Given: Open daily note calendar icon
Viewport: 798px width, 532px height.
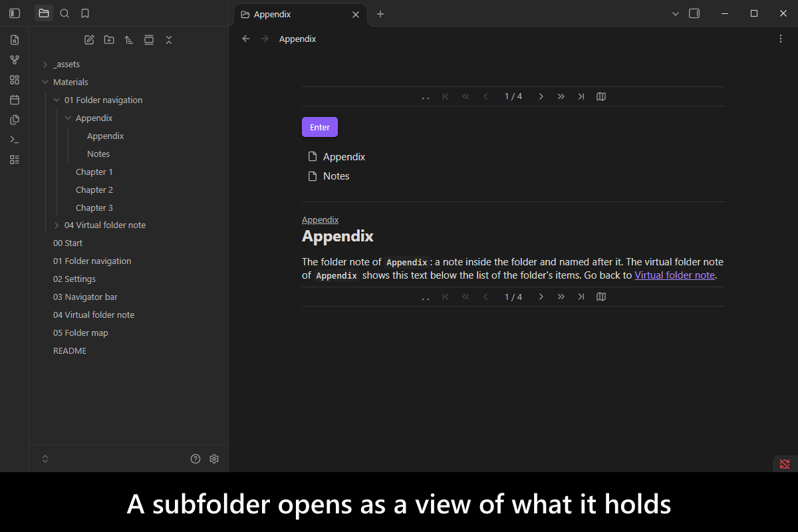Looking at the screenshot, I should coord(15,100).
